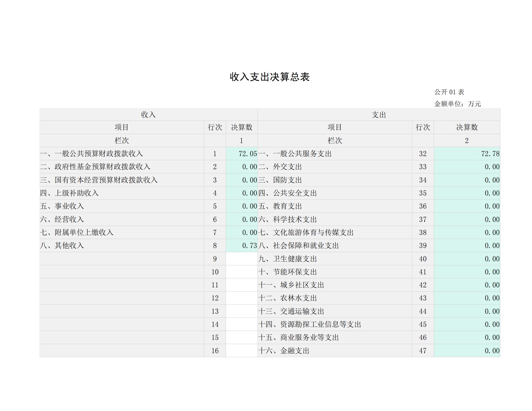
Task: Select row number 40
Action: pyautogui.click(x=423, y=259)
